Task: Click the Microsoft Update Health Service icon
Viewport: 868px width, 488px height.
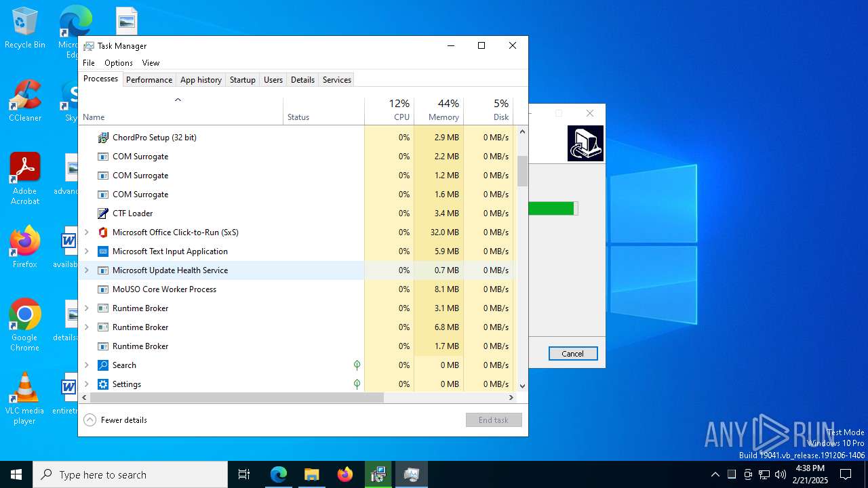Action: tap(103, 270)
